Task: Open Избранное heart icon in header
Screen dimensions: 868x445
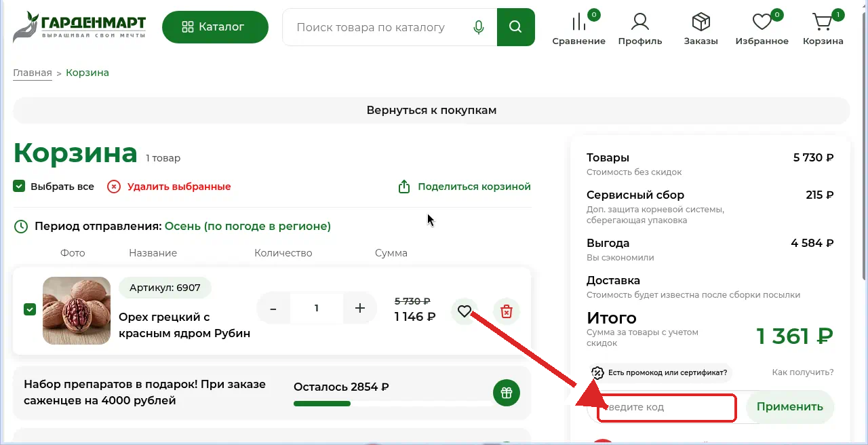Action: click(x=762, y=28)
